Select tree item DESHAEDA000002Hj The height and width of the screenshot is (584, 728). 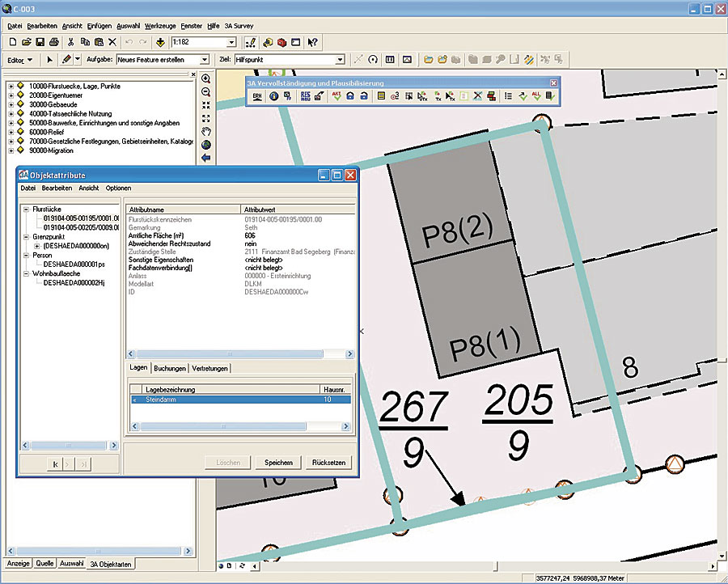pos(74,283)
